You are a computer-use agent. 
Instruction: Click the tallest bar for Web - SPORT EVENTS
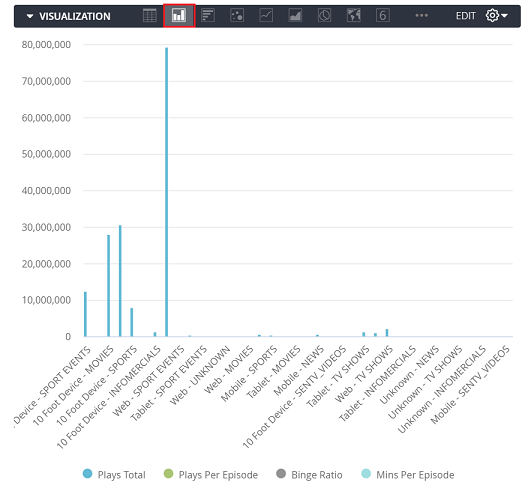[x=166, y=192]
